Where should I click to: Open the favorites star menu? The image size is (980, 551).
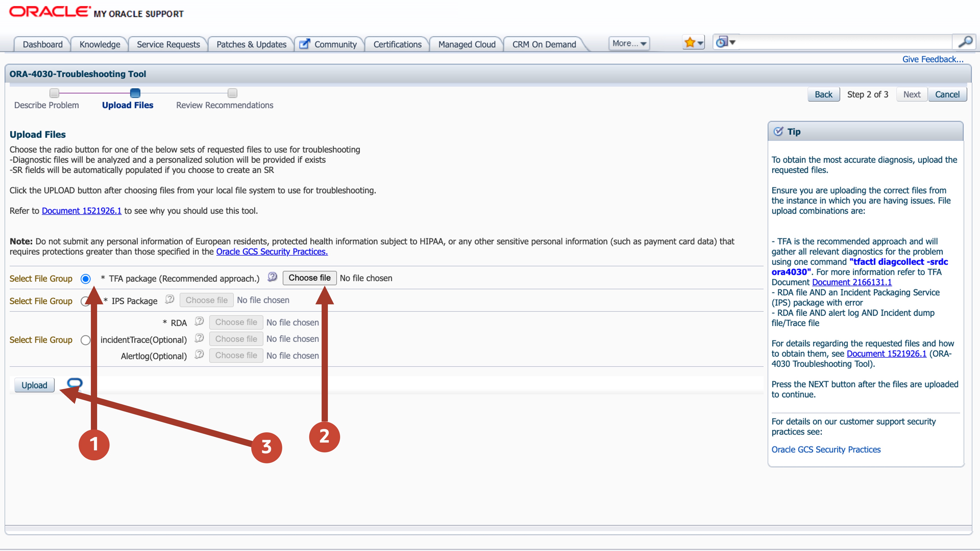tap(693, 43)
